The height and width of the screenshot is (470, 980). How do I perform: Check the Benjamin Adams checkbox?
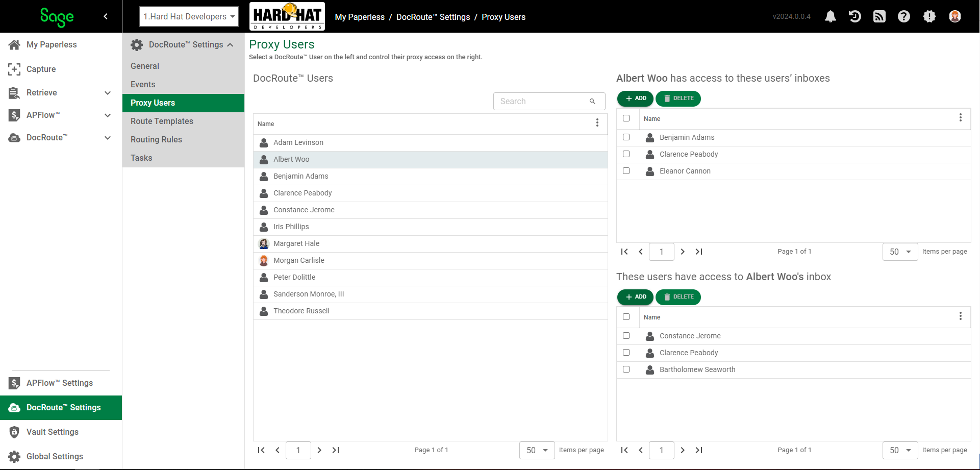(626, 137)
